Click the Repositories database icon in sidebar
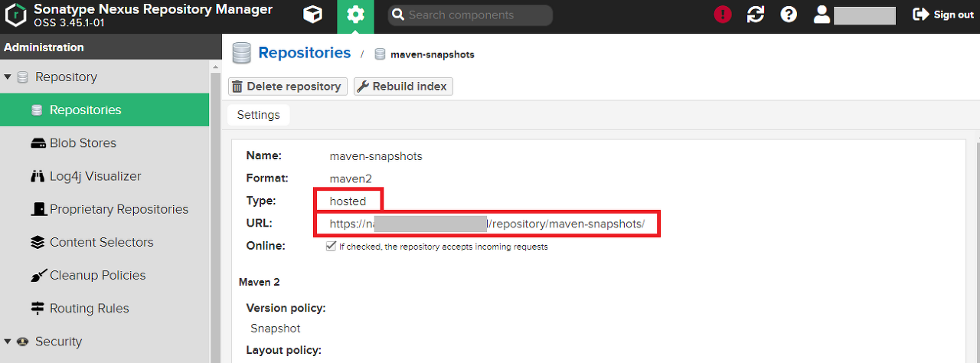This screenshot has height=363, width=980. click(x=37, y=110)
